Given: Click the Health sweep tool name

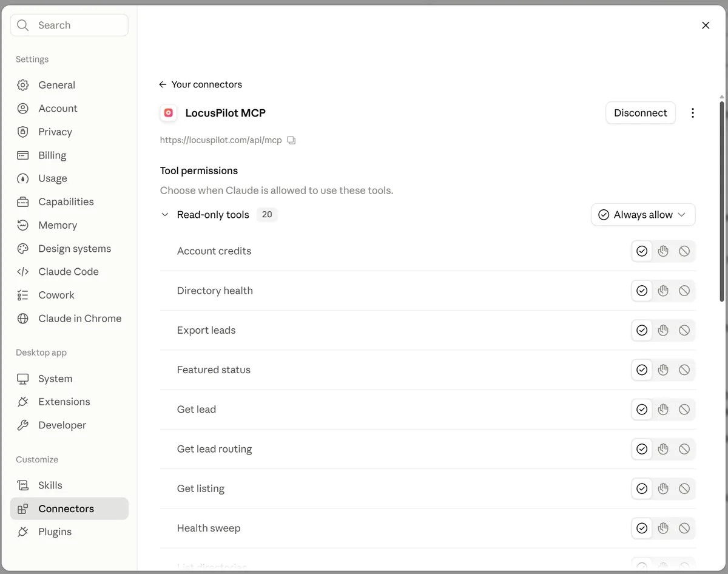Looking at the screenshot, I should (x=209, y=528).
